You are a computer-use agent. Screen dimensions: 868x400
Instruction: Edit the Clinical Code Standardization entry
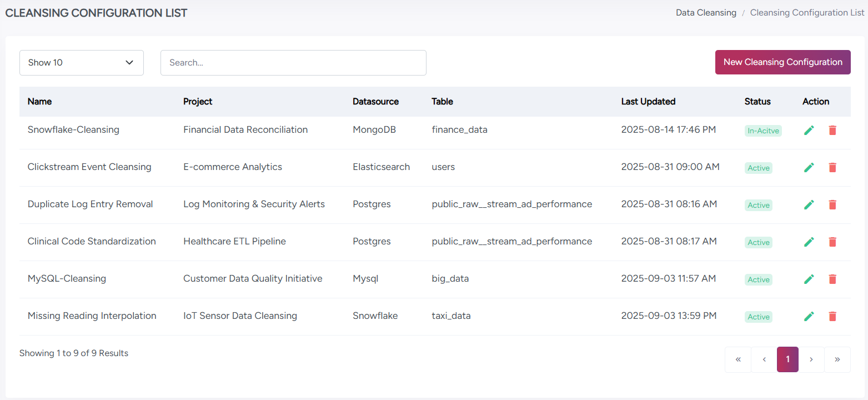pyautogui.click(x=809, y=242)
